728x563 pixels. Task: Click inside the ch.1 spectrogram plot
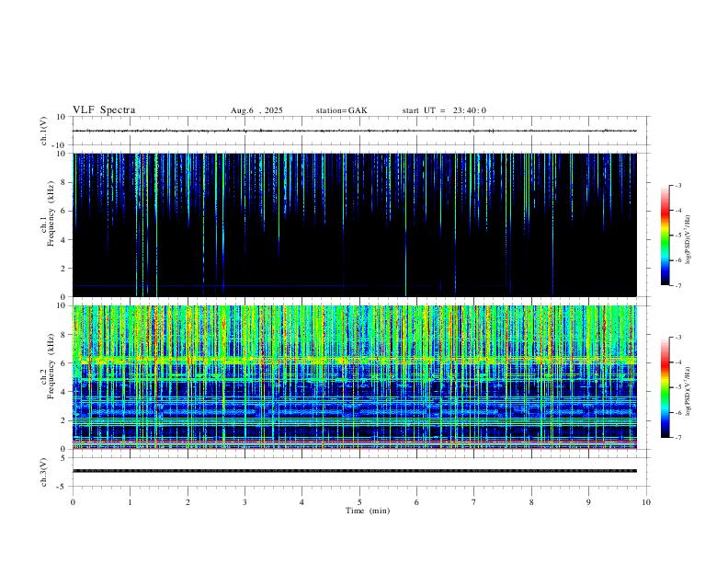(x=355, y=224)
